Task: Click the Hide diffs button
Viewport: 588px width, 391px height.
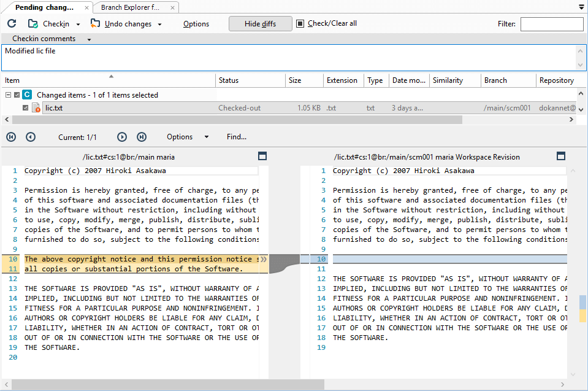Action: tap(260, 24)
